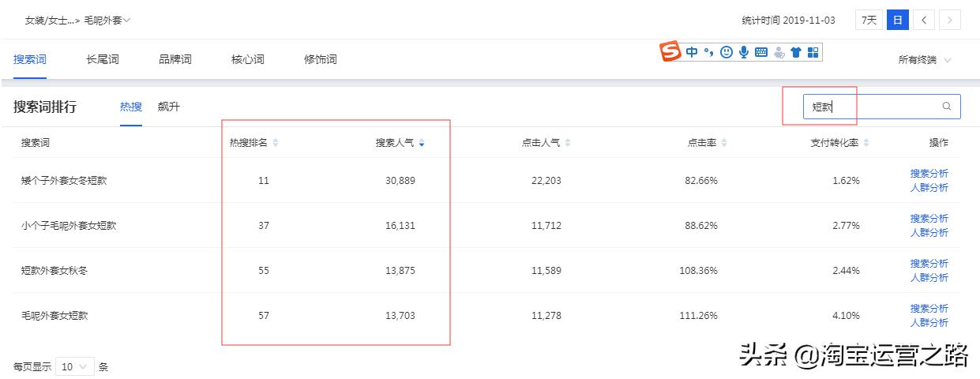Open the Sogou skin (shirt) icon

pos(795,52)
